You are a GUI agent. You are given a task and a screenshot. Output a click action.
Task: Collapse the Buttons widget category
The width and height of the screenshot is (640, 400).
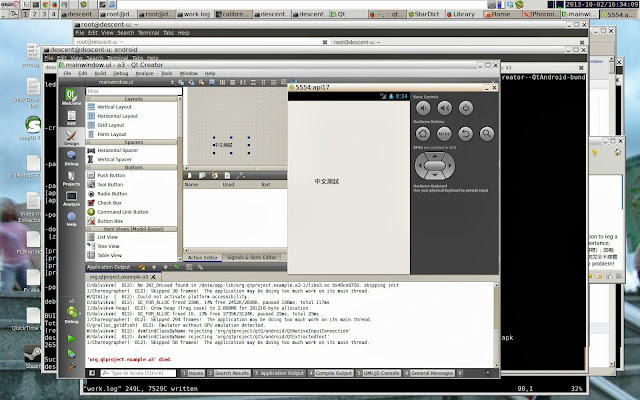pyautogui.click(x=131, y=167)
